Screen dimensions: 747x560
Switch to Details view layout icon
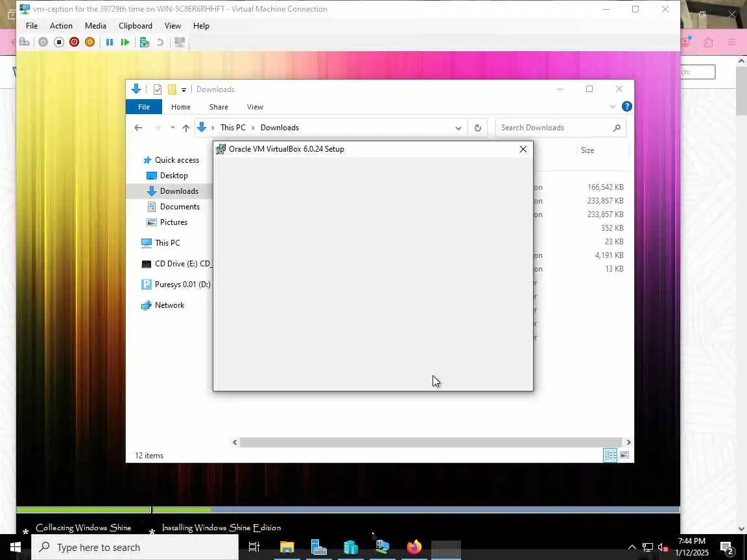click(610, 455)
